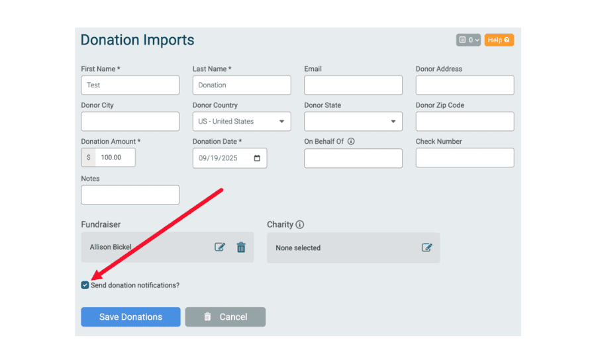The height and width of the screenshot is (364, 596).
Task: Click Save Donations button
Action: pyautogui.click(x=130, y=317)
